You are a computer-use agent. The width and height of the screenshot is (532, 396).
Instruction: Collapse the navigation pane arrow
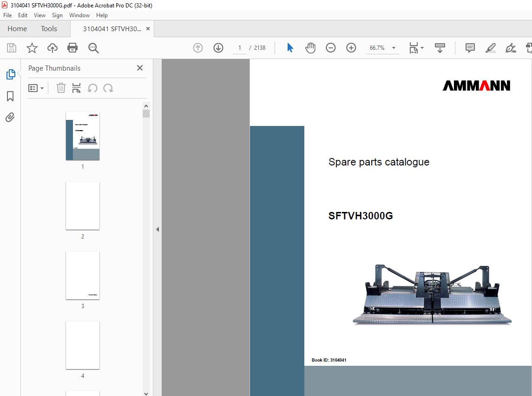(158, 230)
